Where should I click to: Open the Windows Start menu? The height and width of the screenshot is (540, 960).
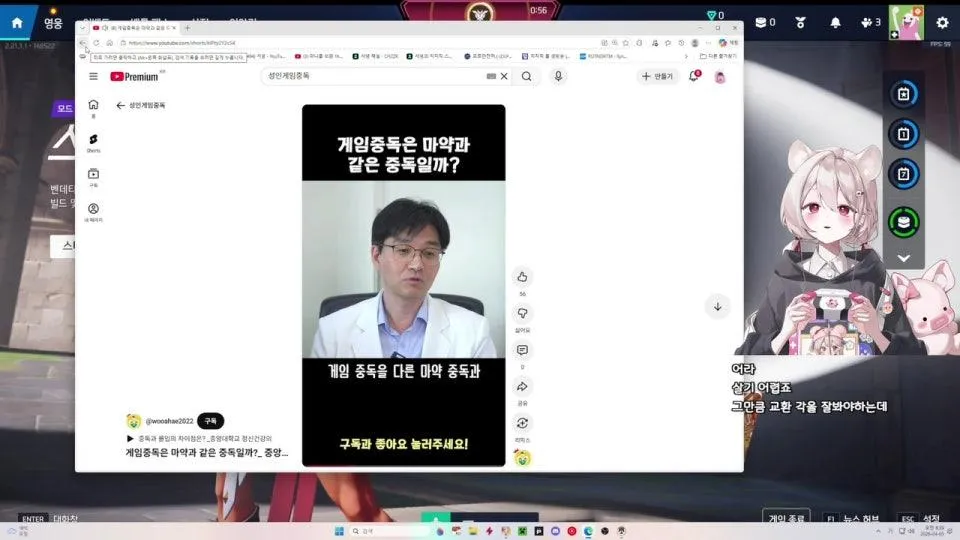[x=339, y=531]
